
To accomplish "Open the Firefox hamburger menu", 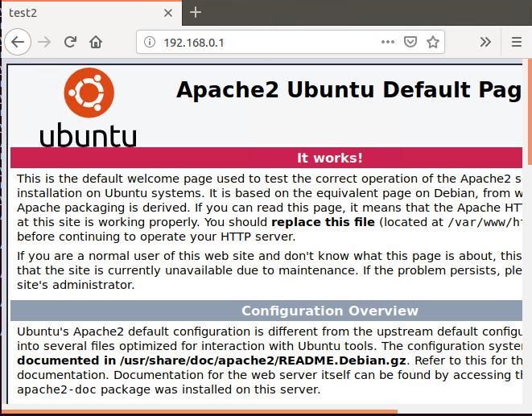I will (x=517, y=42).
